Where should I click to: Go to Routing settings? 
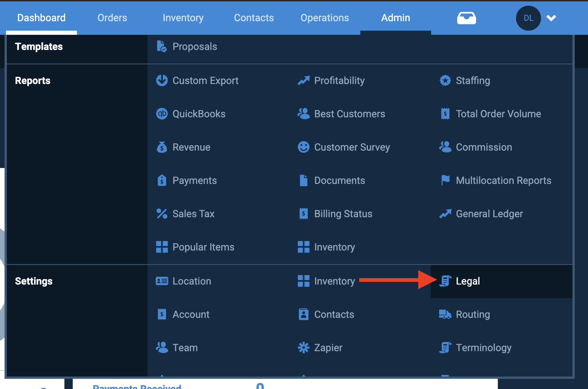[473, 314]
